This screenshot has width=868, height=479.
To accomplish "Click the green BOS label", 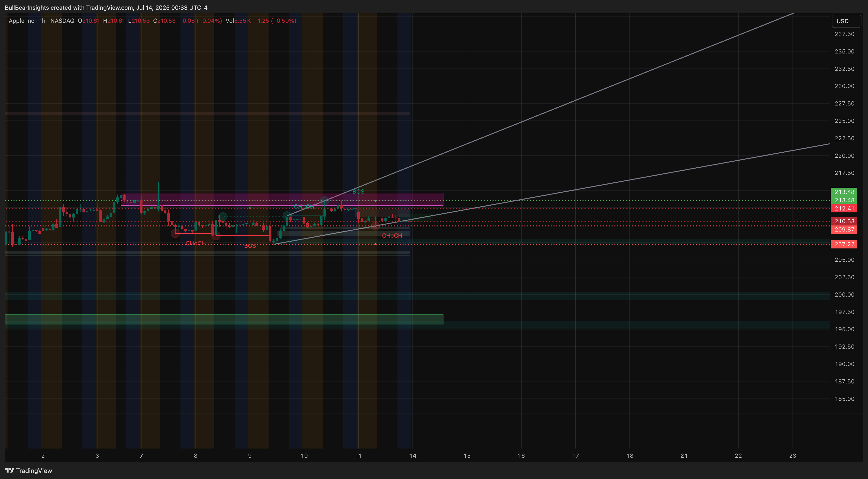I will 358,191.
